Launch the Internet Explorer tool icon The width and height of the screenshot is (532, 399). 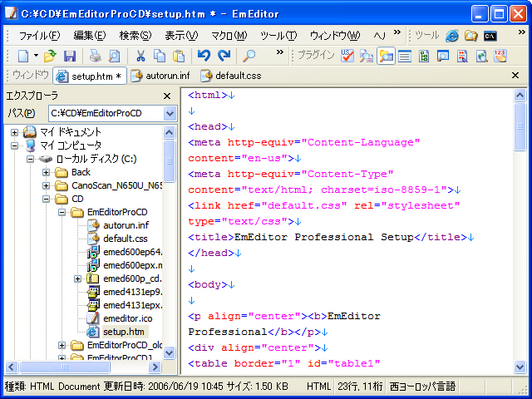coord(452,36)
